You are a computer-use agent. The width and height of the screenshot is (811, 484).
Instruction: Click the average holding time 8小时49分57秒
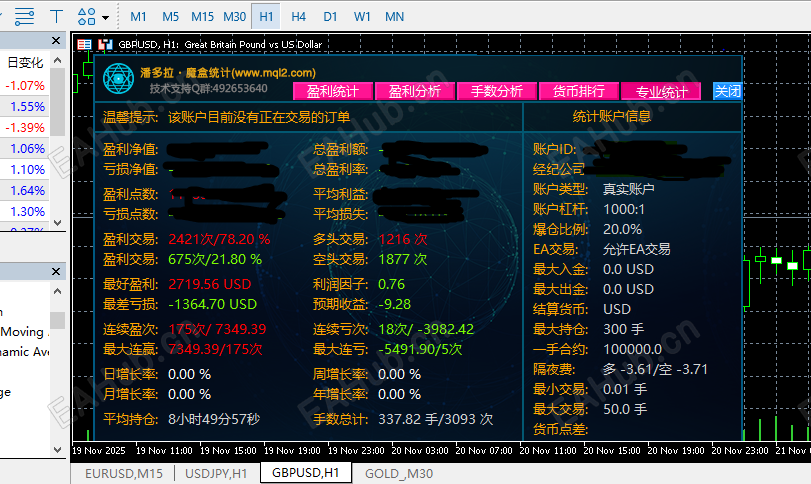coord(214,419)
